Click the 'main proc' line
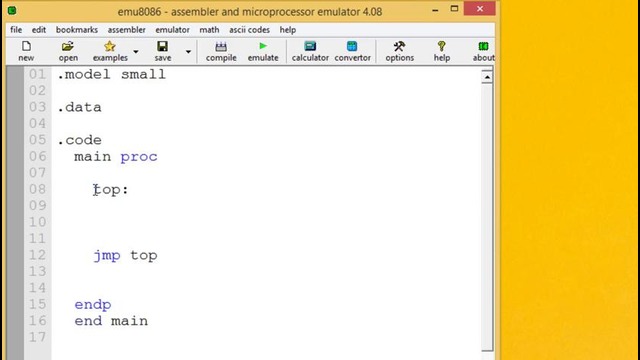This screenshot has height=360, width=640. pyautogui.click(x=116, y=157)
